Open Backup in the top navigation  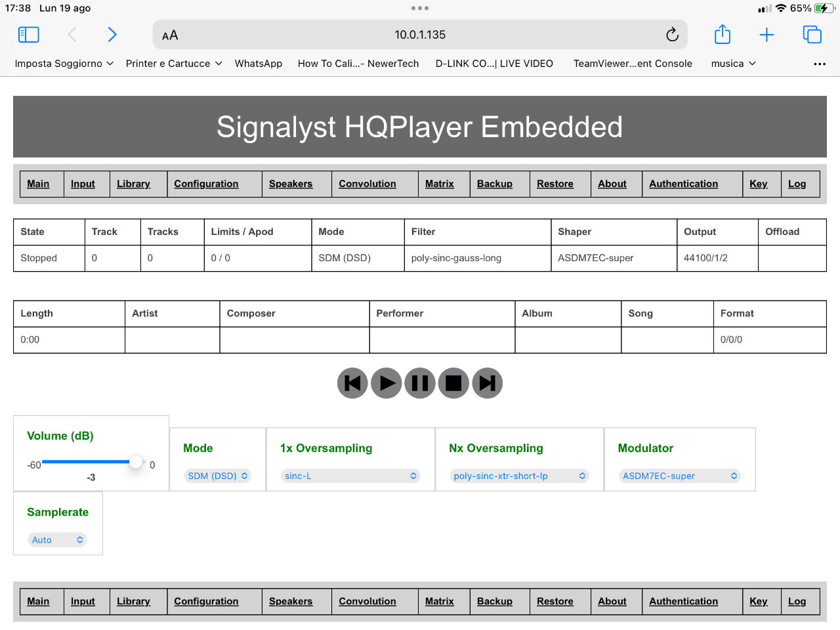click(x=495, y=184)
